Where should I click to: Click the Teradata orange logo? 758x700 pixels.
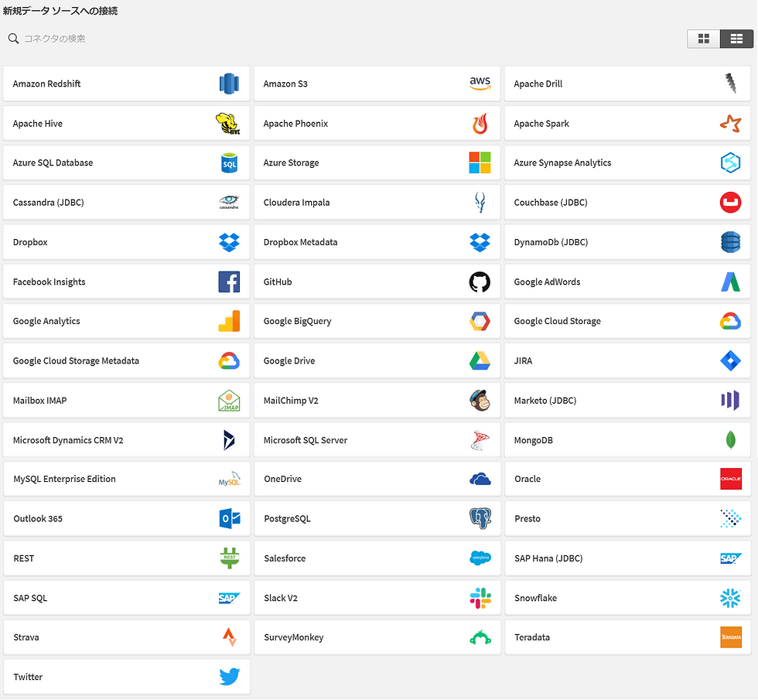(731, 637)
